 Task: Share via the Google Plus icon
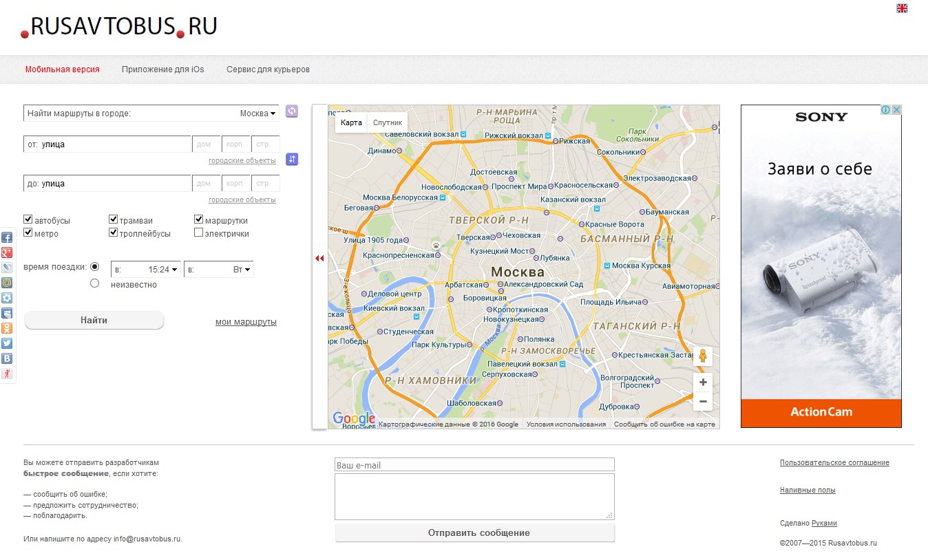click(x=7, y=252)
